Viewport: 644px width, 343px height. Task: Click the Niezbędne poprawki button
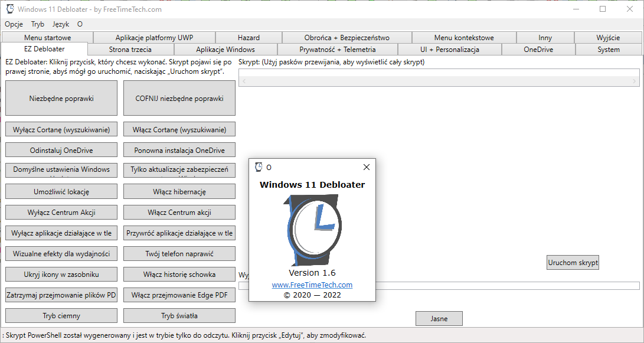[x=61, y=98]
